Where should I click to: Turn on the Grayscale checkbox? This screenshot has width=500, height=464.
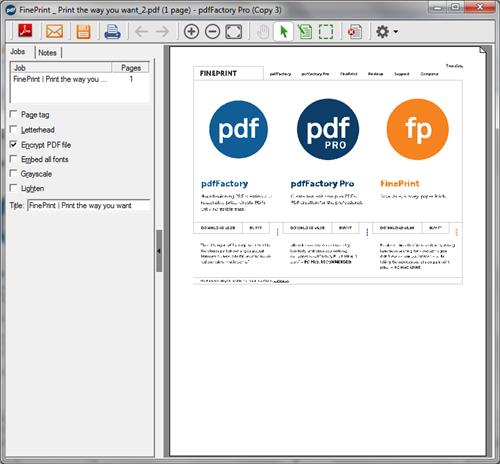point(13,173)
